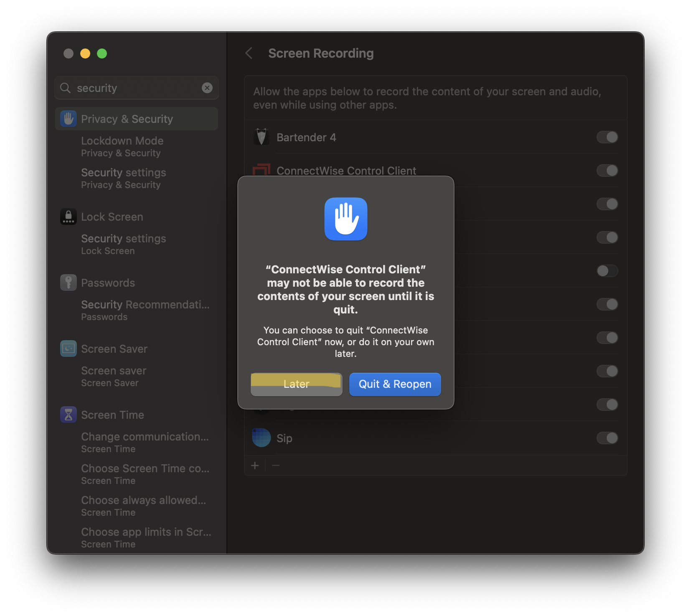The image size is (691, 616).
Task: Open Lockdown Mode search result
Action: (122, 146)
